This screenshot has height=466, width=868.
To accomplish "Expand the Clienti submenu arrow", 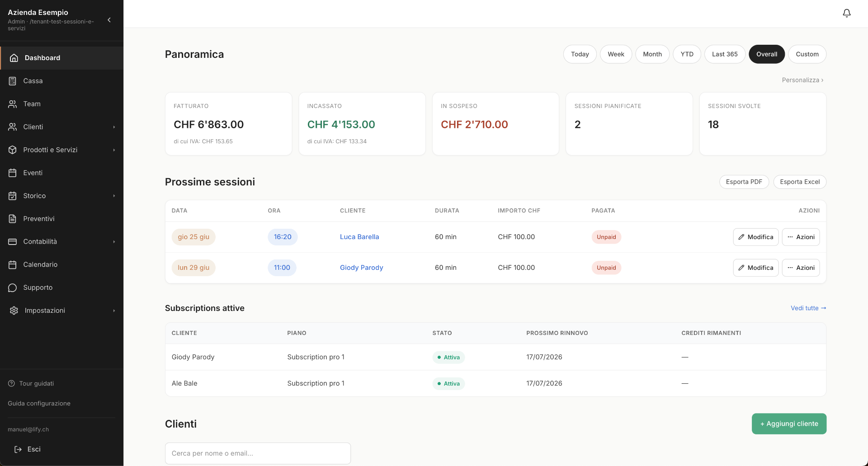I will pyautogui.click(x=114, y=127).
